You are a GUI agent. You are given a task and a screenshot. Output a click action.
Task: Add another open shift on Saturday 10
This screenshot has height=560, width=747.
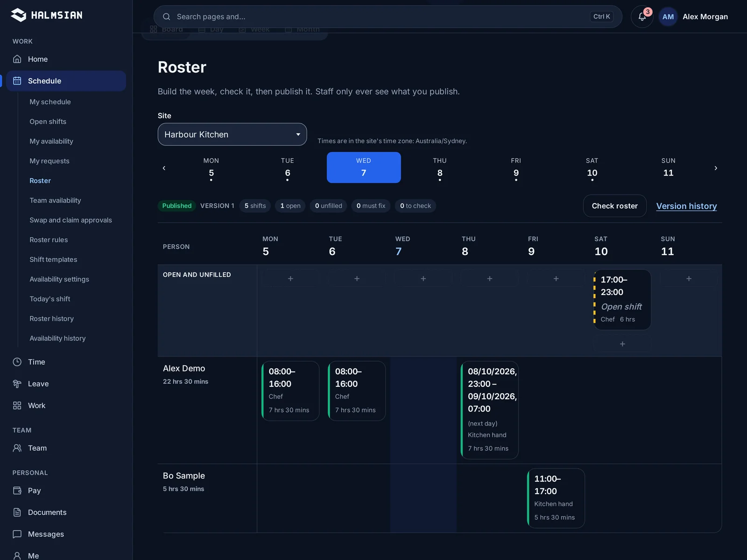click(622, 344)
